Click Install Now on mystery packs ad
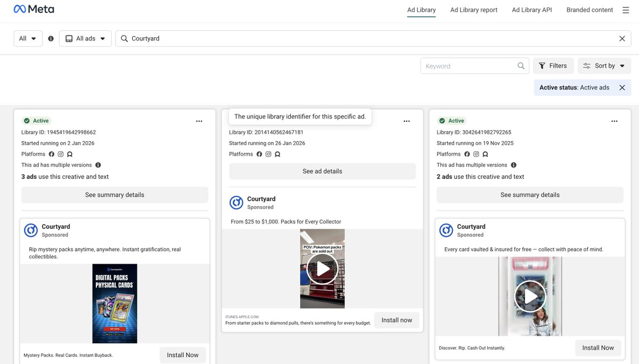The height and width of the screenshot is (364, 639). 183,355
